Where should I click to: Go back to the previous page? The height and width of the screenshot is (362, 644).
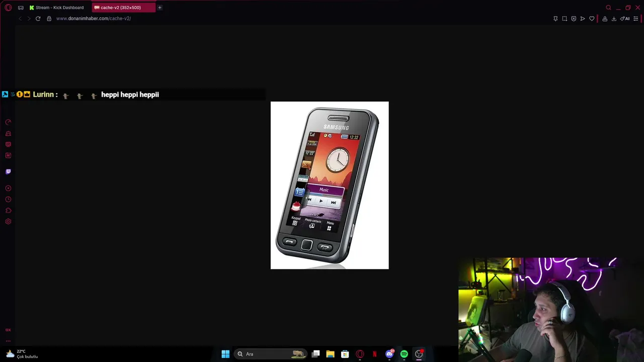pyautogui.click(x=20, y=19)
